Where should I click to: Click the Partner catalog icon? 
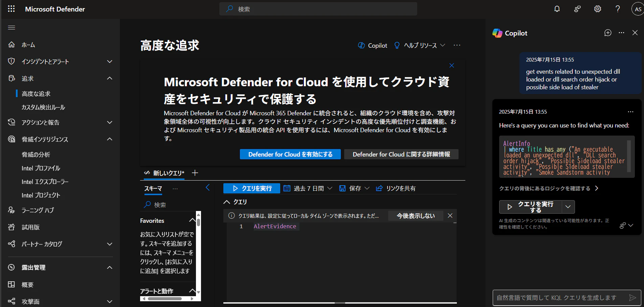(12, 244)
